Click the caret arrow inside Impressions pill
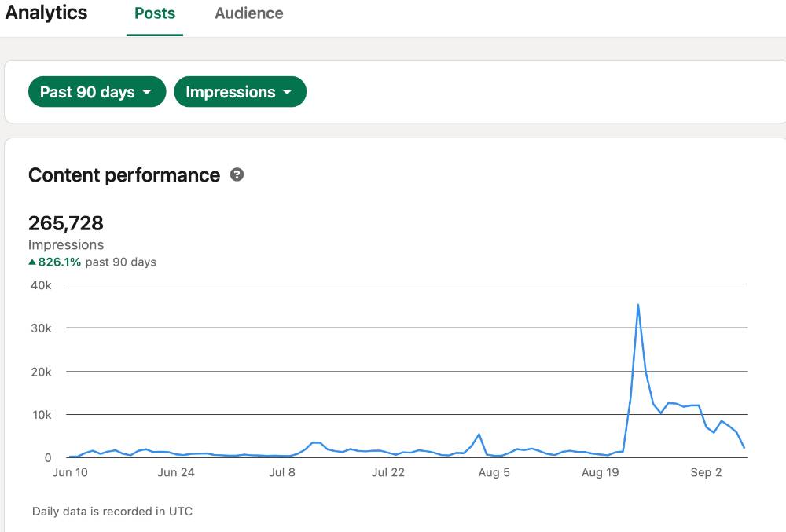This screenshot has height=532, width=786. (x=287, y=93)
